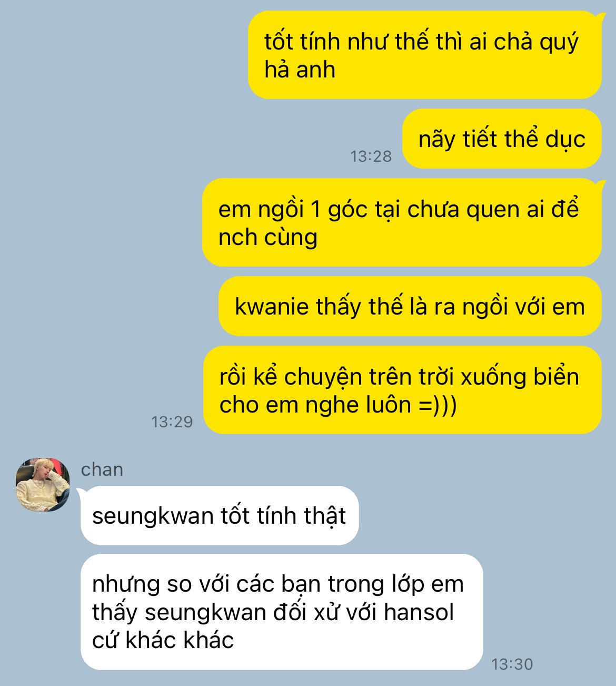Viewport: 616px width, 686px height.
Task: Select the 'kwanie thấy thế là ra ngồi' bubble
Action: click(x=410, y=306)
